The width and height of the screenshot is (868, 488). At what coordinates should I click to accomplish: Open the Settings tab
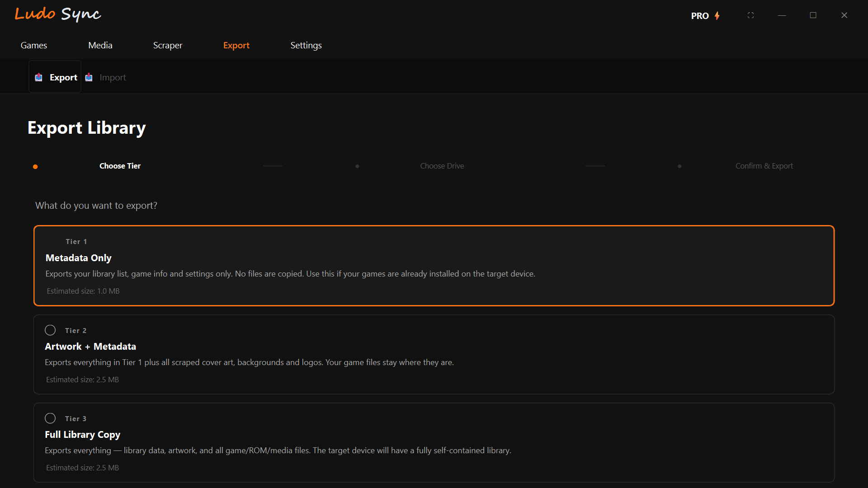(306, 45)
